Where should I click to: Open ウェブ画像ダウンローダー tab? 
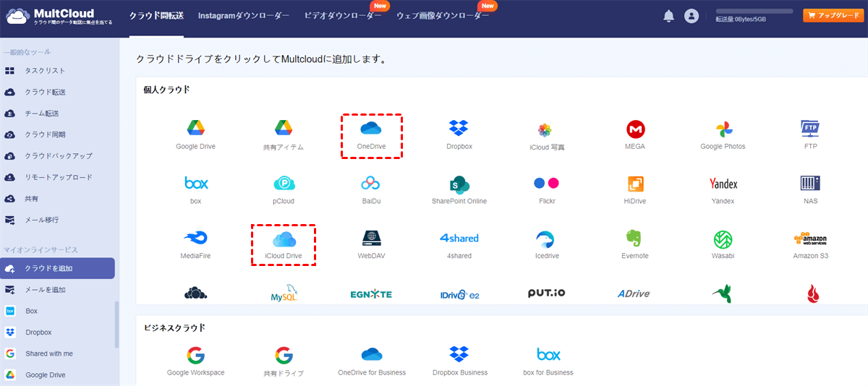click(x=443, y=15)
